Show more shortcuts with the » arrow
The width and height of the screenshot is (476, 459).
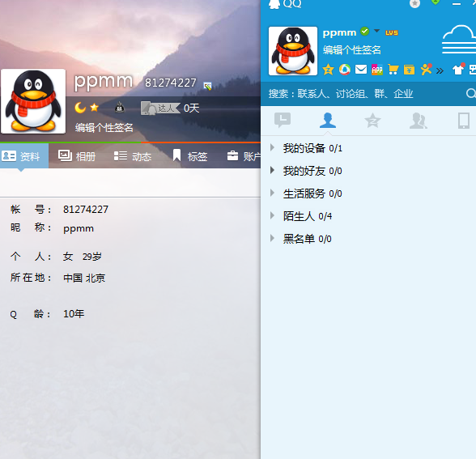(440, 70)
